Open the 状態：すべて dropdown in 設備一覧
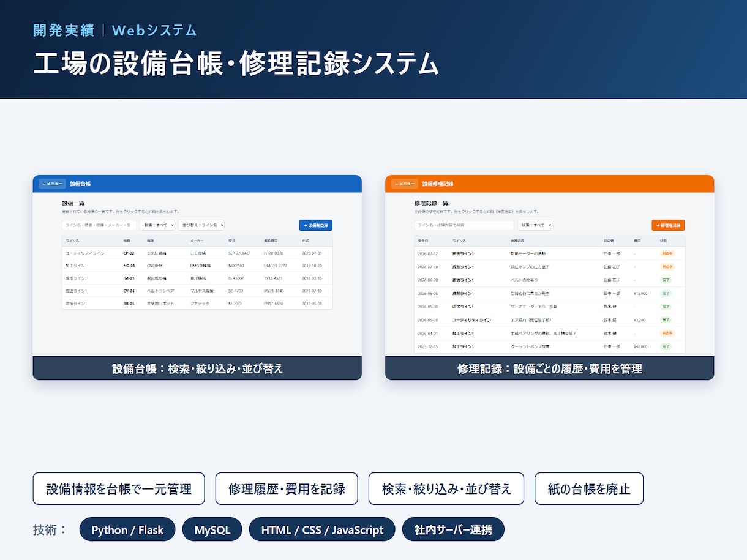Image resolution: width=747 pixels, height=560 pixels. click(157, 225)
